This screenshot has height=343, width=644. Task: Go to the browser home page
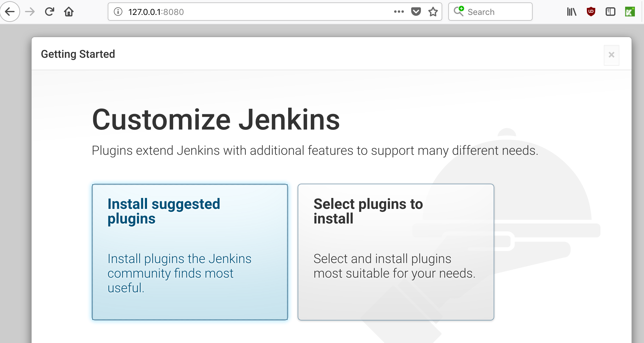pyautogui.click(x=69, y=12)
